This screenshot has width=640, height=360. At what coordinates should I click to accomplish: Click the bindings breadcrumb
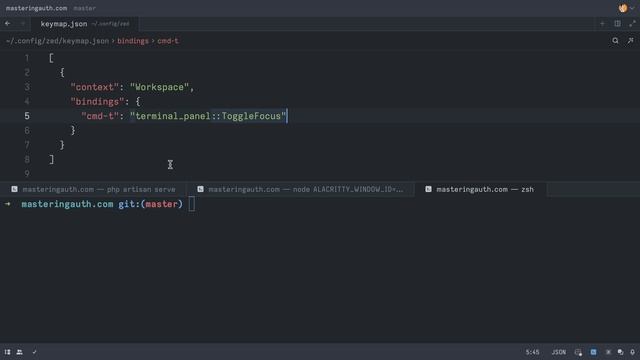pyautogui.click(x=133, y=41)
